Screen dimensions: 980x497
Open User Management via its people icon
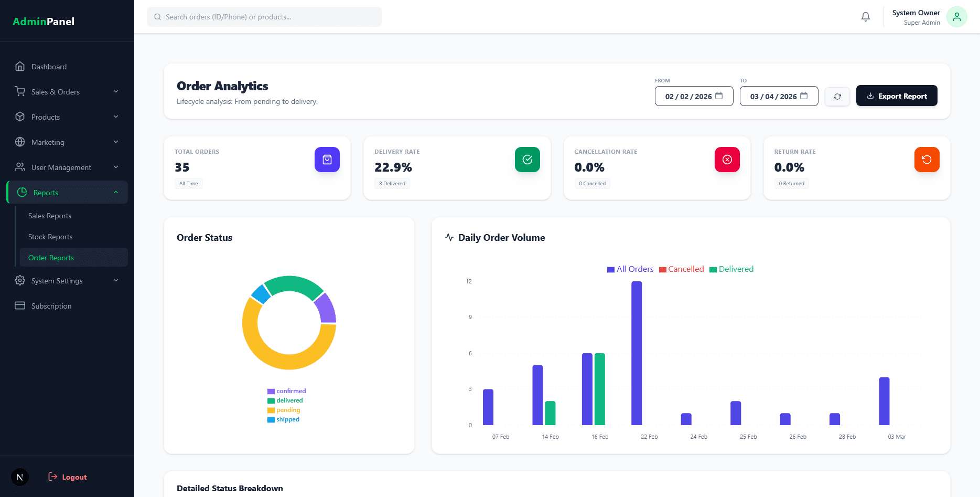pos(20,167)
